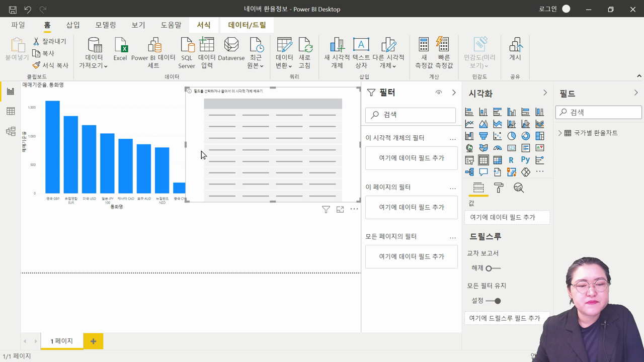Image resolution: width=644 pixels, height=362 pixels.
Task: Click the 값 data field drop area
Action: [507, 217]
